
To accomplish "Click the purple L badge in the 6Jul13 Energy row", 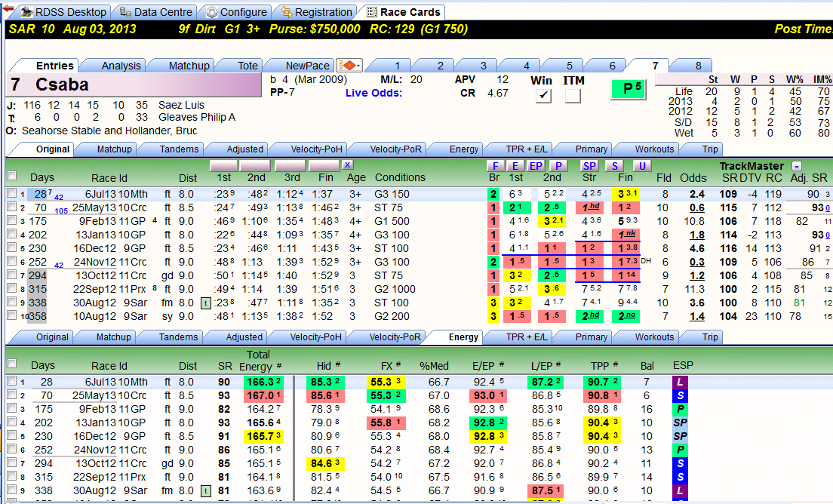I will tap(680, 382).
